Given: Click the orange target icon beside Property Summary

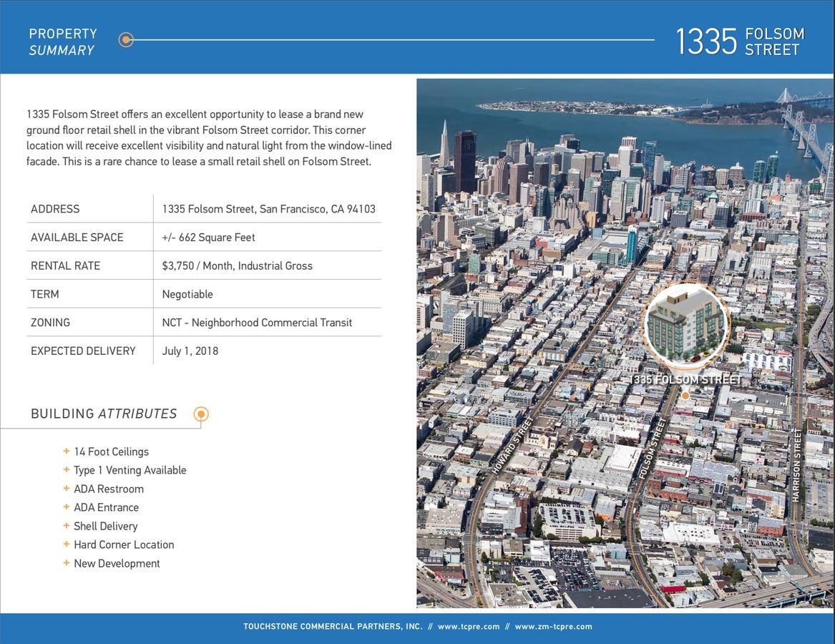Looking at the screenshot, I should [126, 39].
